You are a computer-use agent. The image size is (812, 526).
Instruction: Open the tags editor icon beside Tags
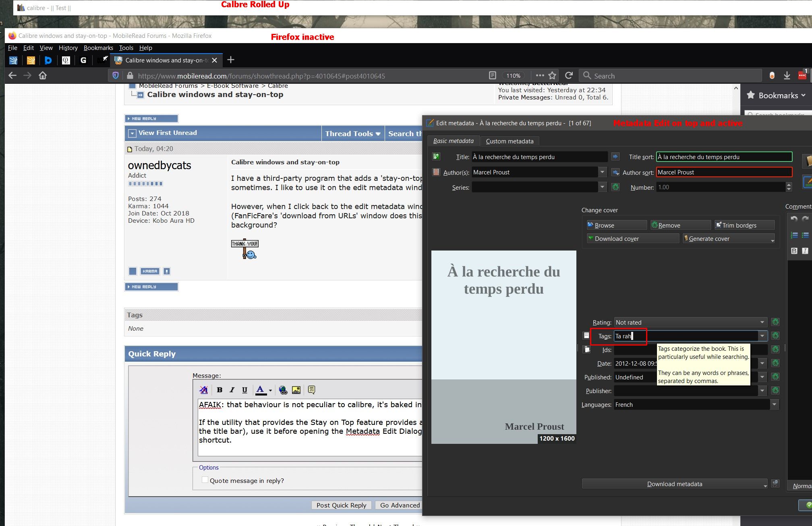[x=586, y=335]
